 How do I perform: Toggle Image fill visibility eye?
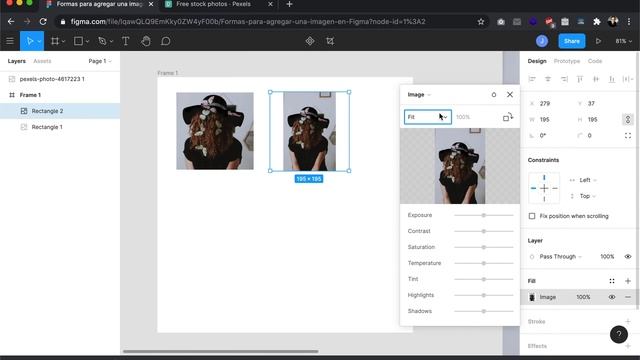(612, 297)
